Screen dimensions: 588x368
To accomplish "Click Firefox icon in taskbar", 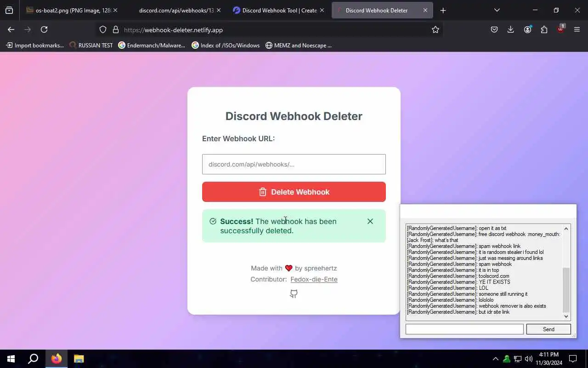I will 57,359.
